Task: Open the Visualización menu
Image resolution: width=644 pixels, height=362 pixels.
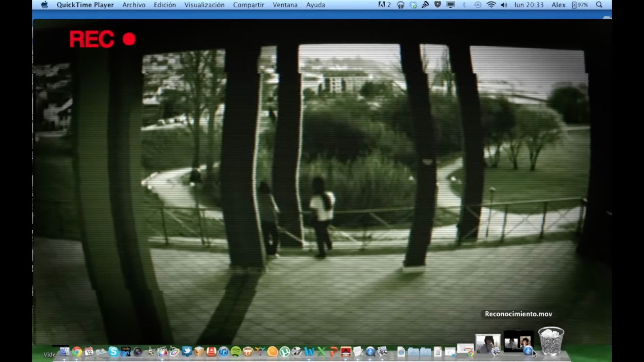Action: [x=204, y=5]
